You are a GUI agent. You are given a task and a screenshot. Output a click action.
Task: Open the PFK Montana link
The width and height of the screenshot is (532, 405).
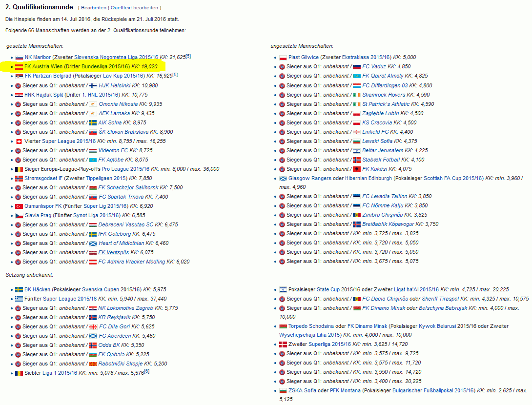346,391
